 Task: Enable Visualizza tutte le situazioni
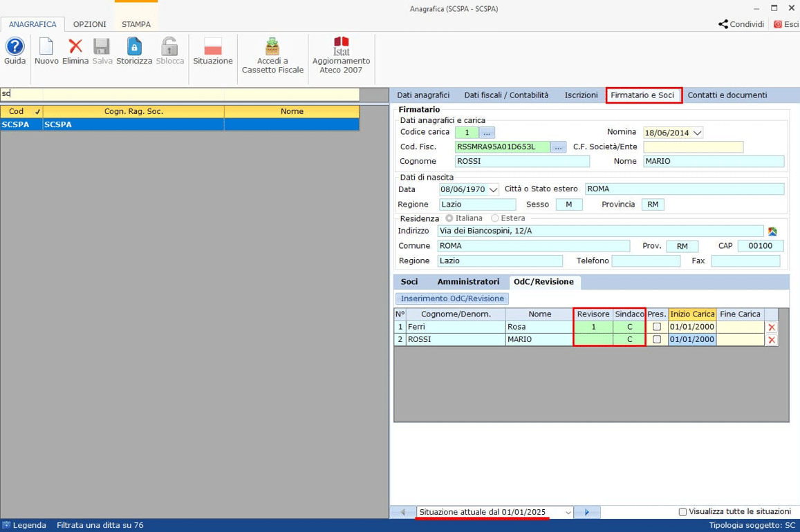[682, 511]
